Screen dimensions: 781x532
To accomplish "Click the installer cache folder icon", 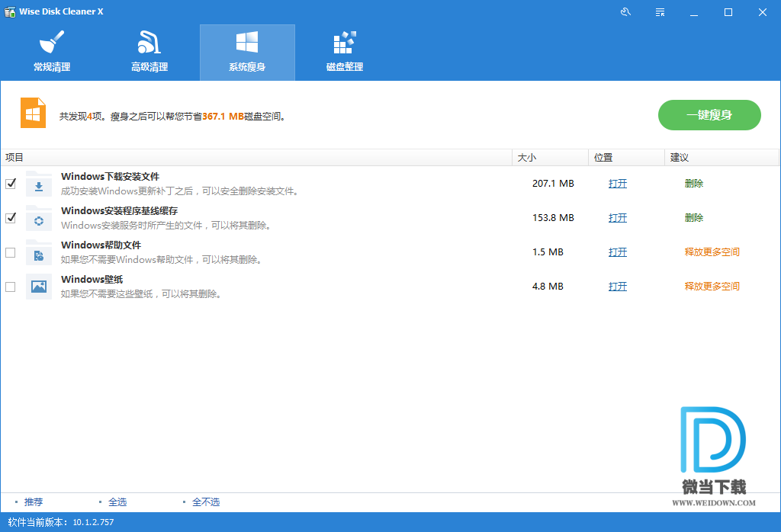I will 39,218.
